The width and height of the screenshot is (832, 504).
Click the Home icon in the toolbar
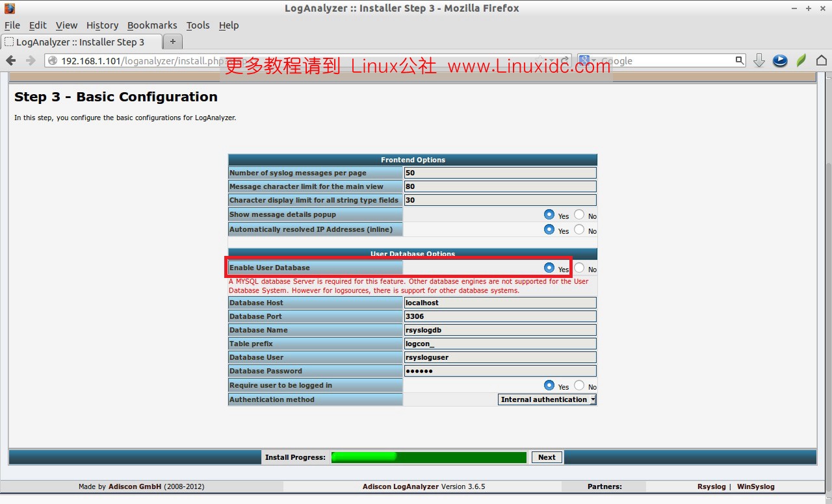click(821, 60)
